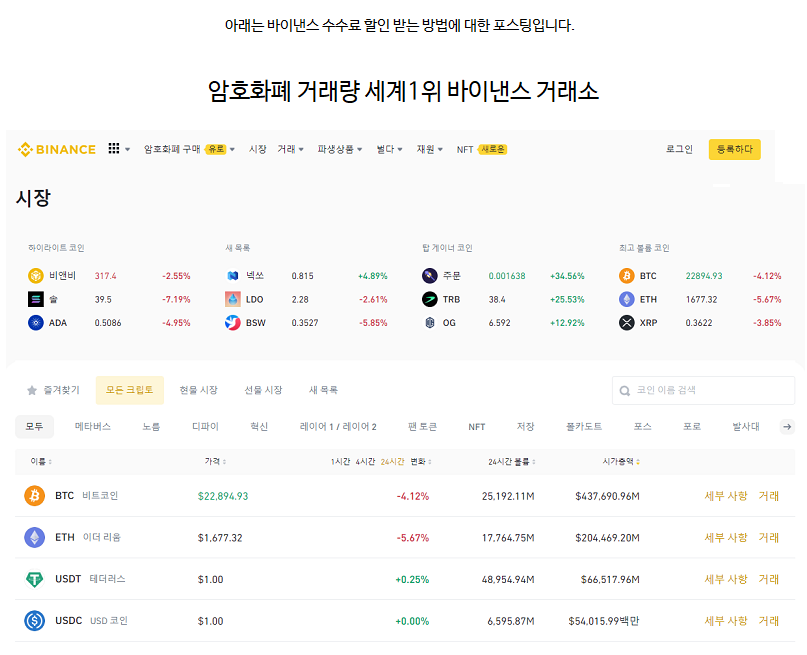Screen dimensions: 807x655
Task: Click the TRB coin icon
Action: point(430,299)
